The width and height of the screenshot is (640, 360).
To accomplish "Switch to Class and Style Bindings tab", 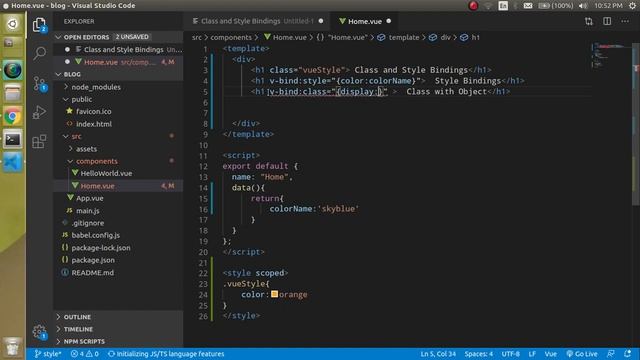I will (257, 21).
